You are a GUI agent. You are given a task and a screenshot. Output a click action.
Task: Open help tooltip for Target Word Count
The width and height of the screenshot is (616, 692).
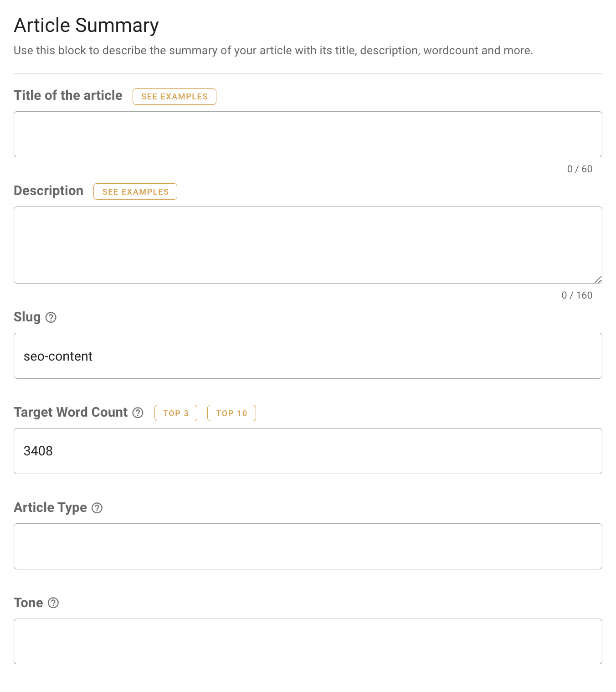click(x=138, y=413)
